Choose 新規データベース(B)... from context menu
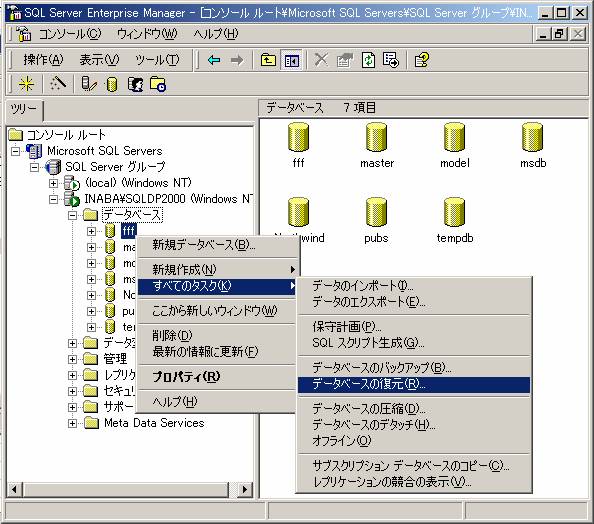Image resolution: width=594 pixels, height=524 pixels. tap(217, 245)
